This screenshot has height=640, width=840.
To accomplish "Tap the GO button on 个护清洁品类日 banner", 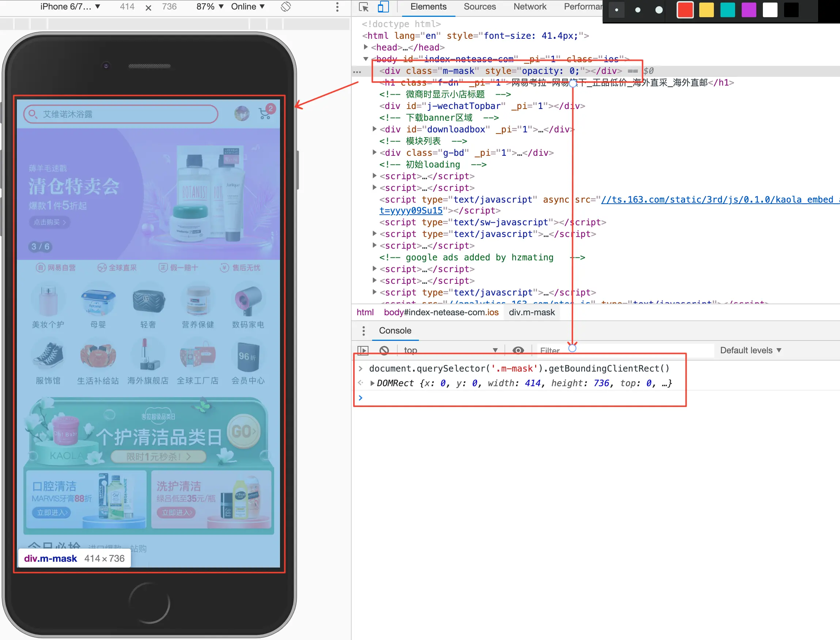I will click(244, 432).
